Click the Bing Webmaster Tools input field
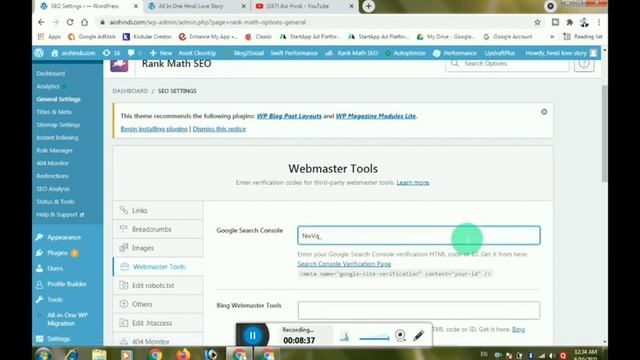Screen dimensions: 640x360 tap(419, 311)
